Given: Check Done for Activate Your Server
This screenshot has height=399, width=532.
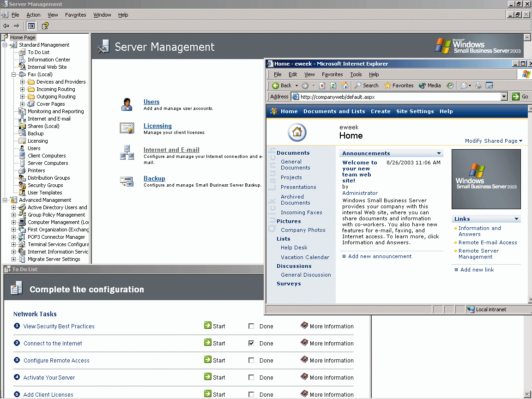Looking at the screenshot, I should click(251, 377).
